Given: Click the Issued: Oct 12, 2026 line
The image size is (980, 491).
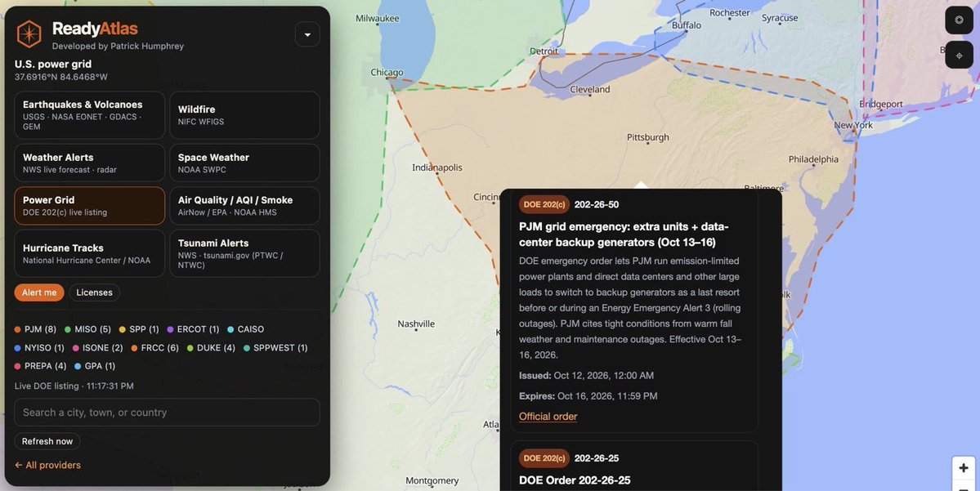Looking at the screenshot, I should point(586,376).
